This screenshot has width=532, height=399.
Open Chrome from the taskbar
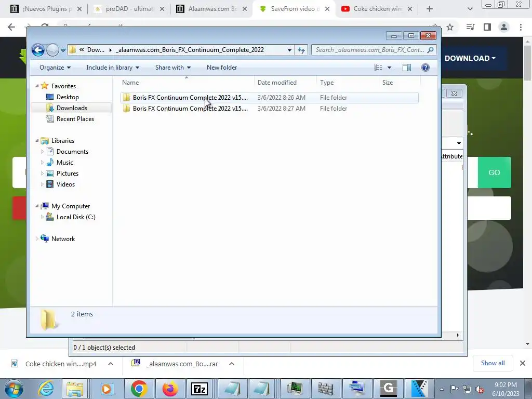pyautogui.click(x=139, y=389)
